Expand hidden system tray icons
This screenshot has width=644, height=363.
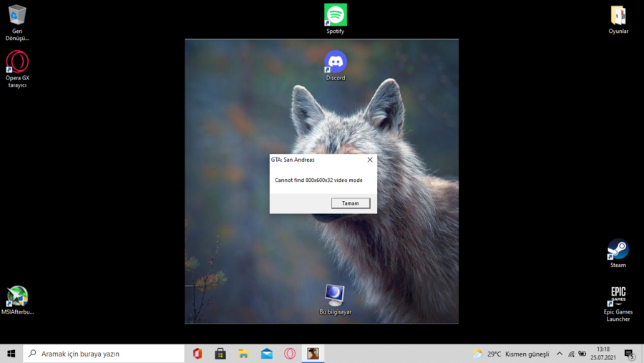560,354
